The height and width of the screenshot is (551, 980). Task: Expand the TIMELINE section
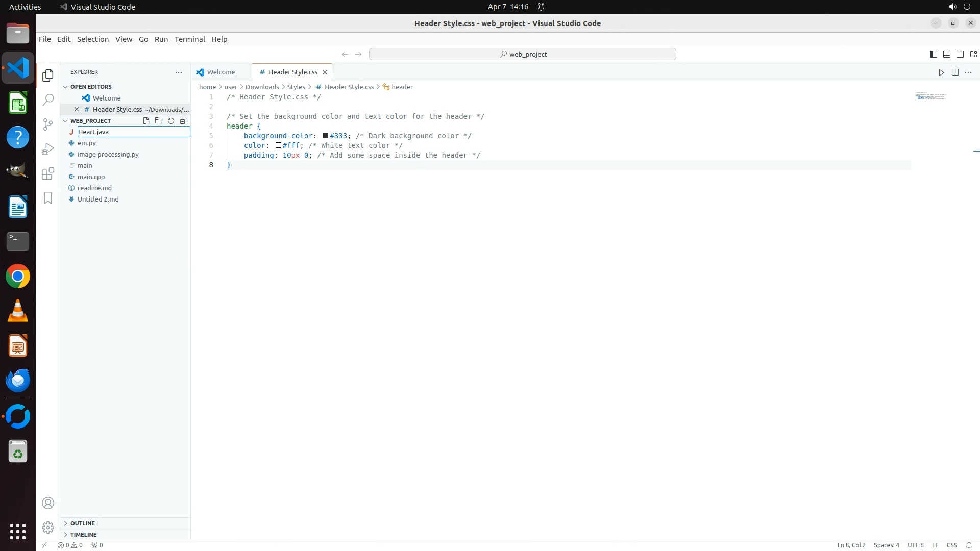pyautogui.click(x=83, y=535)
